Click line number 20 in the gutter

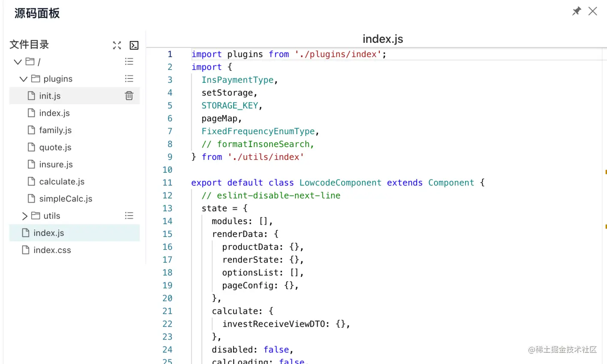[x=167, y=298]
